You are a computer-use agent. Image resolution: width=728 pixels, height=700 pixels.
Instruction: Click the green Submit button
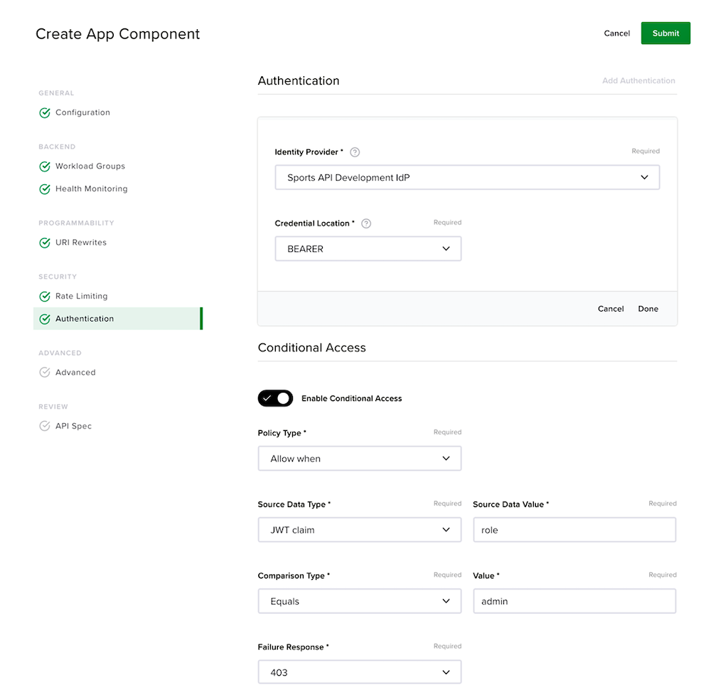pyautogui.click(x=665, y=33)
